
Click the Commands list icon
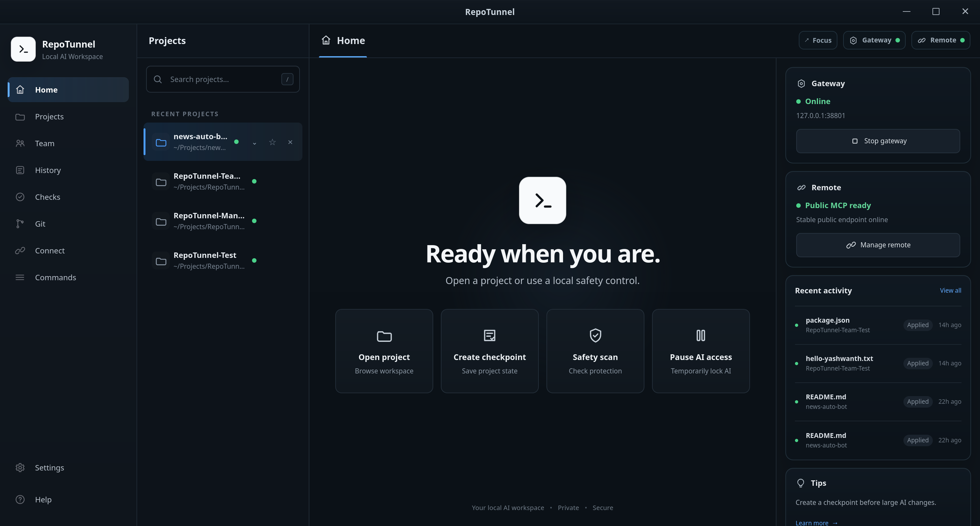pyautogui.click(x=20, y=277)
